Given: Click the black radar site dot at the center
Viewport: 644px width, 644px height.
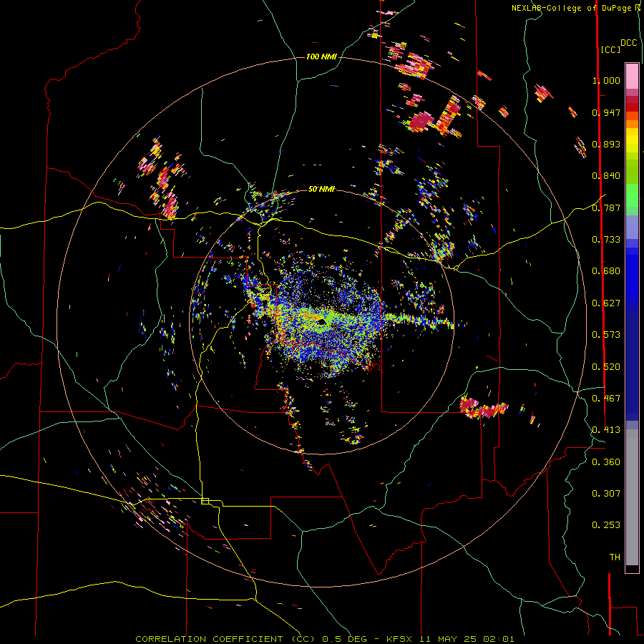Looking at the screenshot, I should tap(321, 321).
